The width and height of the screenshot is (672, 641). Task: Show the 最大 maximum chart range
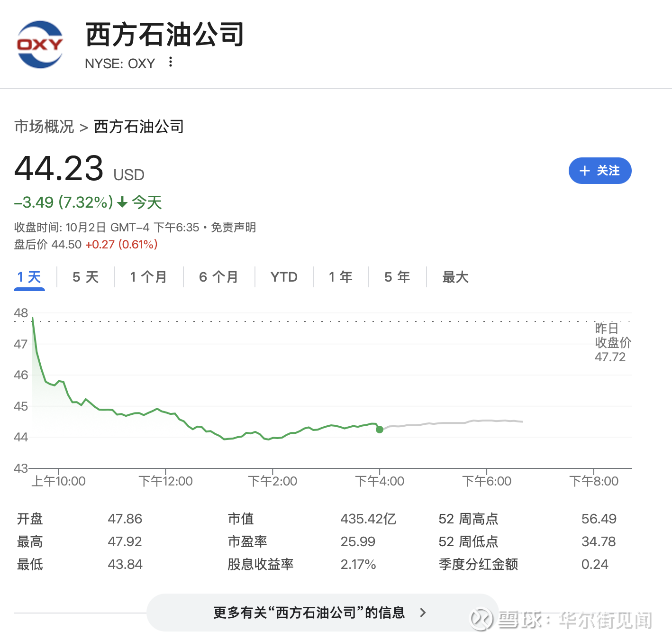(455, 277)
